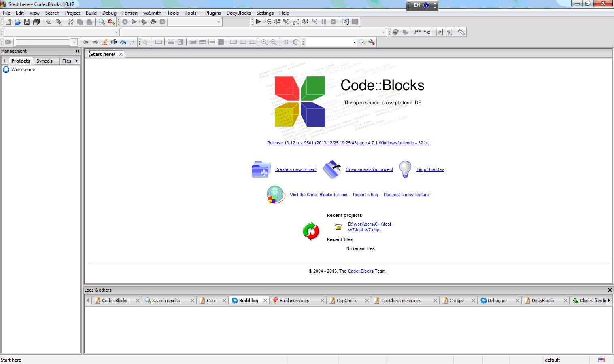The width and height of the screenshot is (614, 364).
Task: Toggle regex (.*) option in incremental search
Action: click(132, 42)
